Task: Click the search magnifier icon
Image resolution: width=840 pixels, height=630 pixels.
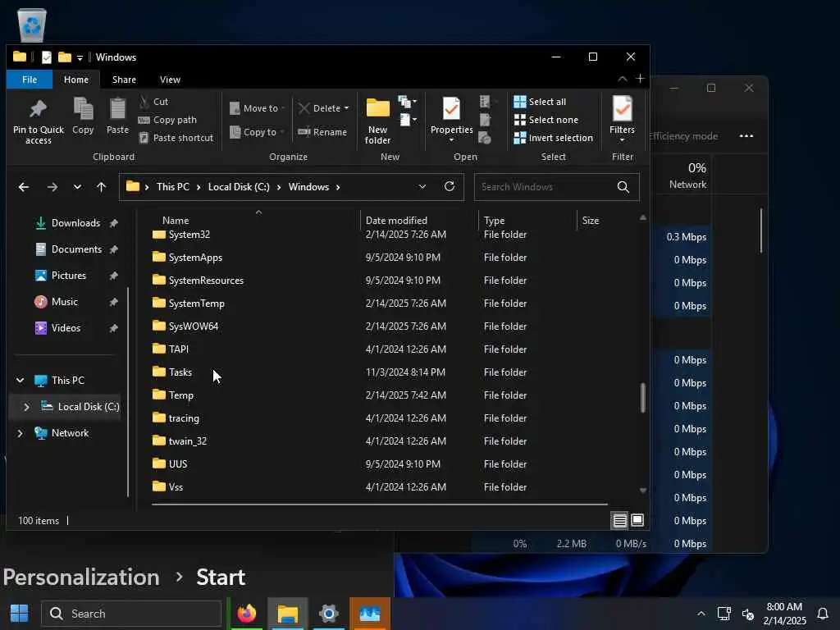Action: (x=623, y=187)
